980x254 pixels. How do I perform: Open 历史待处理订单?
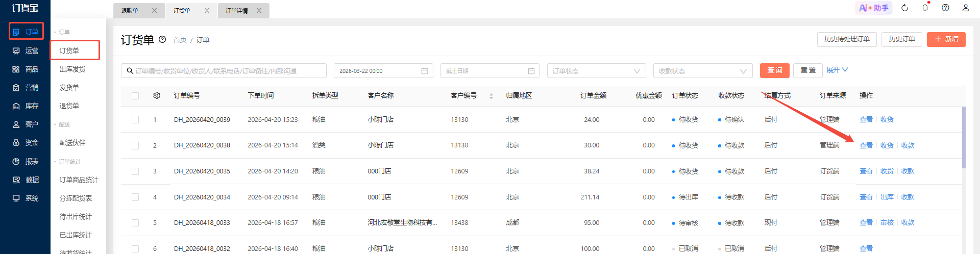(847, 39)
